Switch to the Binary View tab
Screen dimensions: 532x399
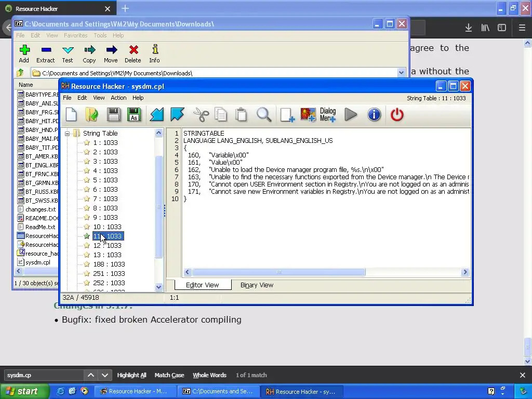257,285
